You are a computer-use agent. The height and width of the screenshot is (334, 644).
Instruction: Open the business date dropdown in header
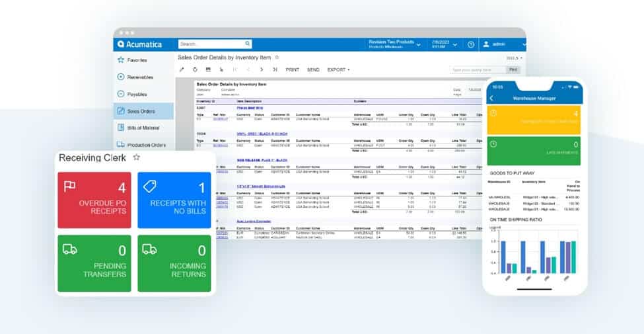point(444,44)
